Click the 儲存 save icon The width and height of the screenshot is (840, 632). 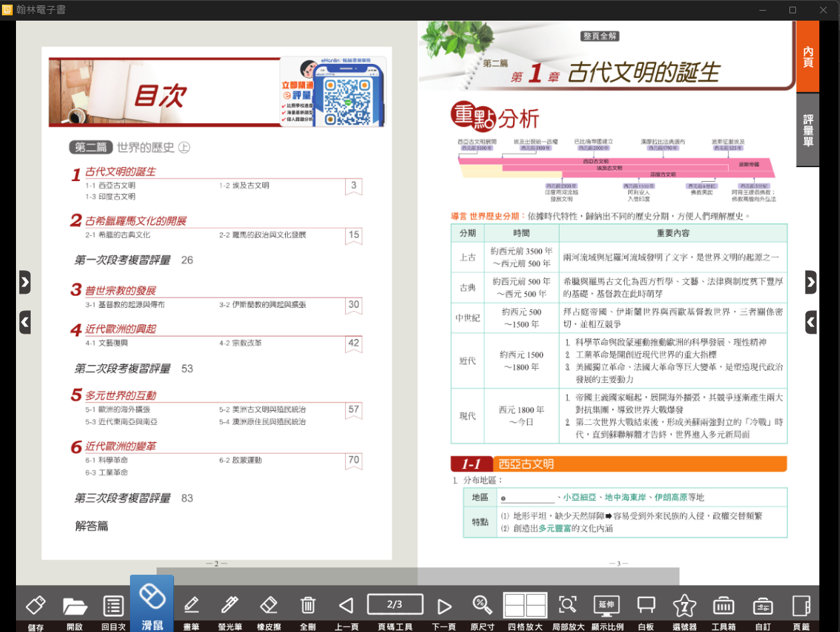pyautogui.click(x=35, y=605)
